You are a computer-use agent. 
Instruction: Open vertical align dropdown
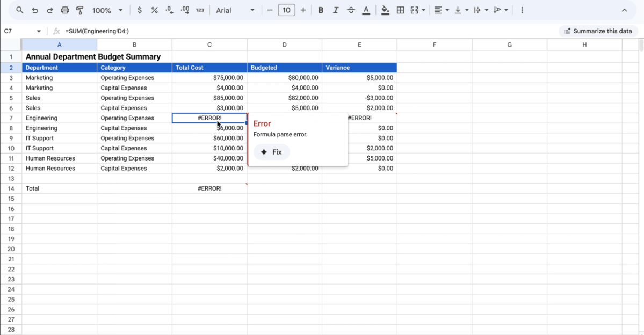[x=461, y=10]
